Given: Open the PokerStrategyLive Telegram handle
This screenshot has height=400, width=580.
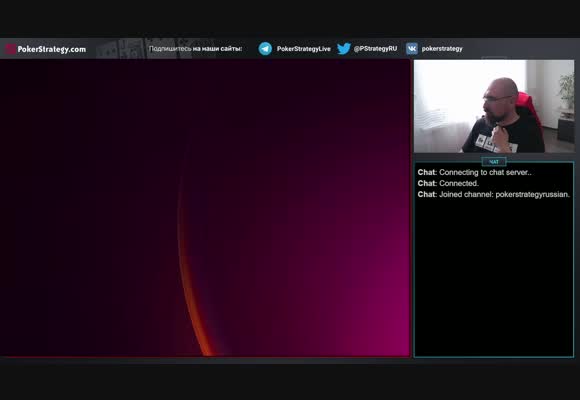Looking at the screenshot, I should tap(303, 48).
